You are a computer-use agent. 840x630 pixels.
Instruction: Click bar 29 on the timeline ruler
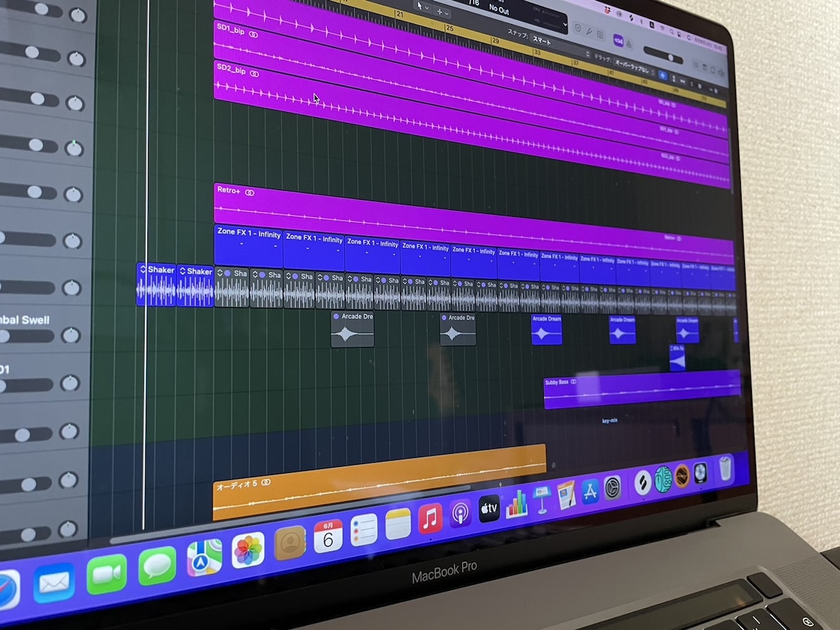pos(494,41)
